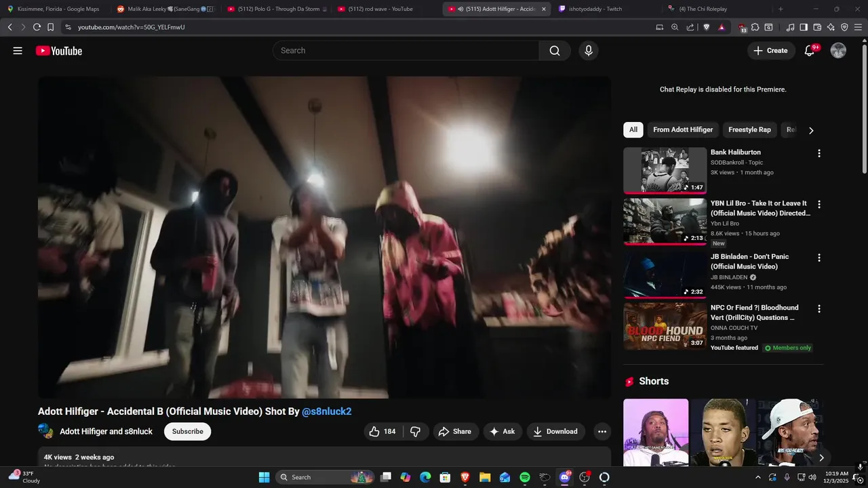868x488 pixels.
Task: Open the @s8nluck2 channel link
Action: pos(327,411)
